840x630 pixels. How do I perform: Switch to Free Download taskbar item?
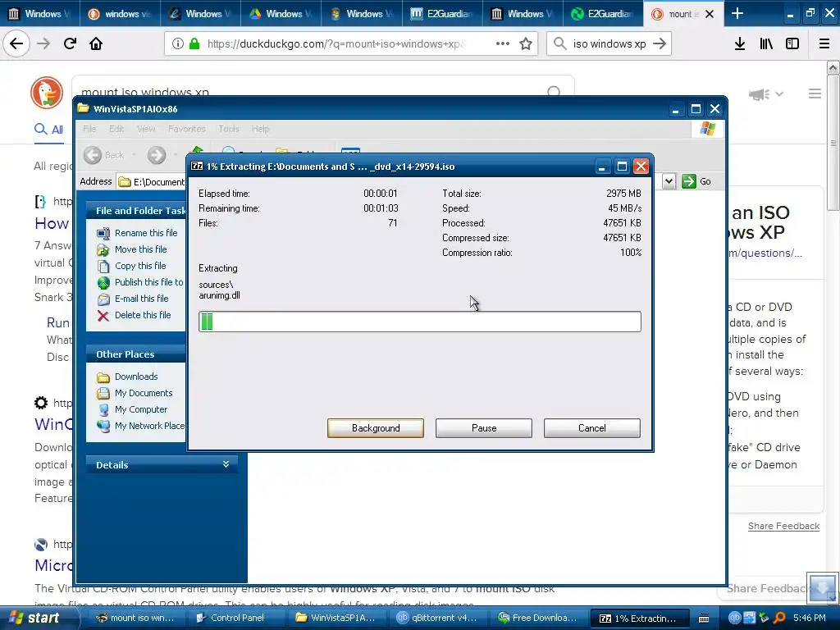536,618
